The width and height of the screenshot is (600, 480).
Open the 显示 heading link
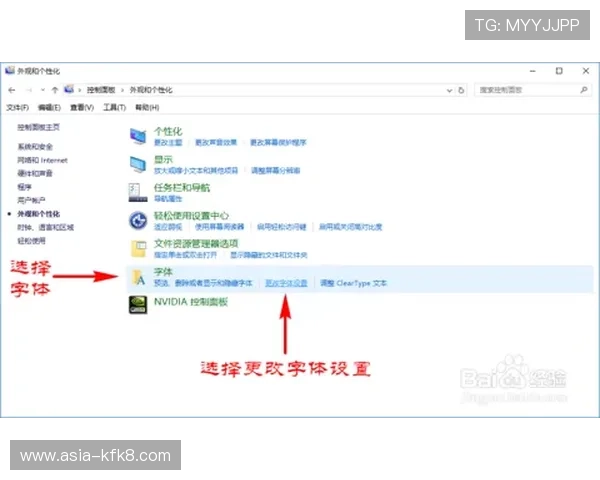(x=163, y=160)
